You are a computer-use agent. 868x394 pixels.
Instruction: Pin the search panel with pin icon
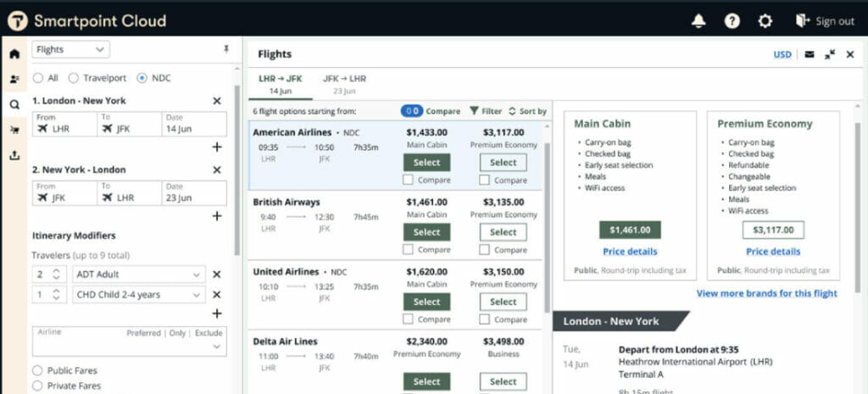[225, 49]
